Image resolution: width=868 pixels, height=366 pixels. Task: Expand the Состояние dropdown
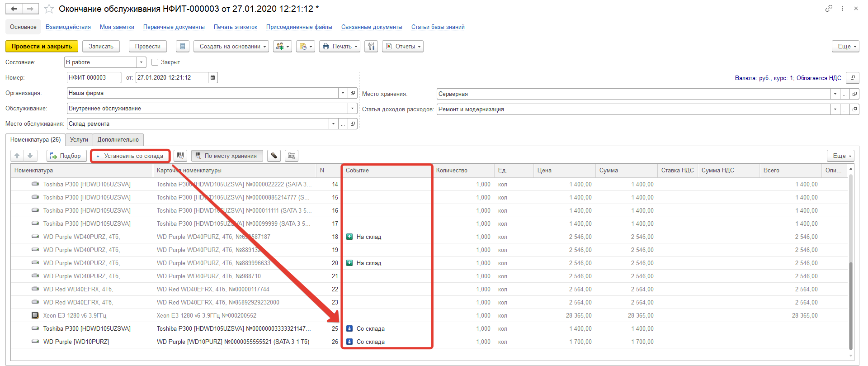(141, 62)
